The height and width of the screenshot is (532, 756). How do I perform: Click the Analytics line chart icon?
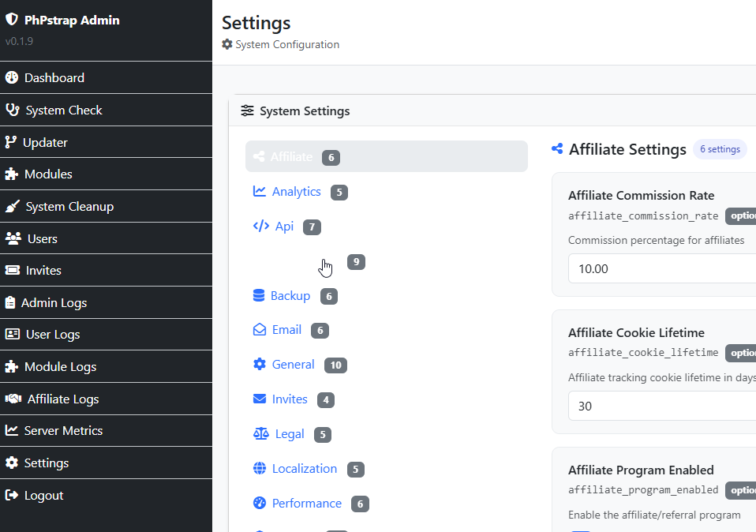[260, 191]
